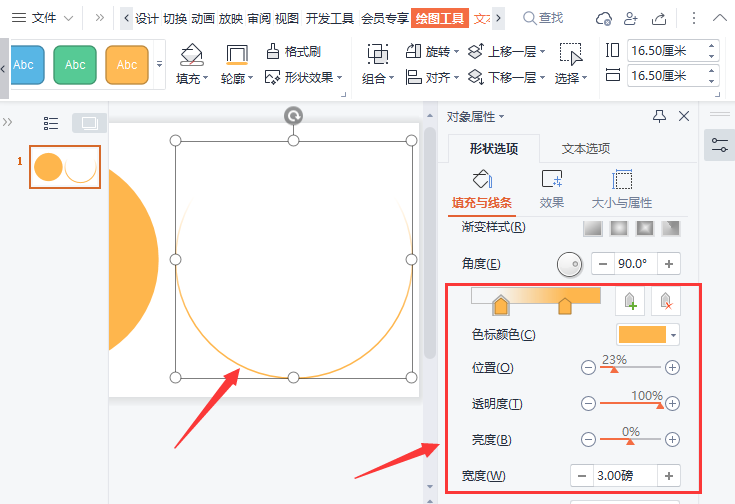The image size is (735, 504).
Task: Click the 格式刷 format painter
Action: (294, 52)
